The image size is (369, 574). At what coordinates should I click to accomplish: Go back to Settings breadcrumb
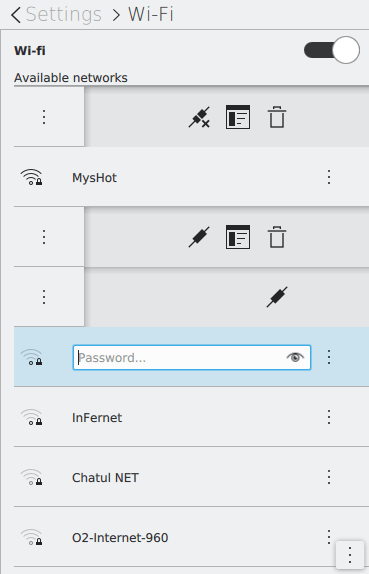[x=64, y=15]
